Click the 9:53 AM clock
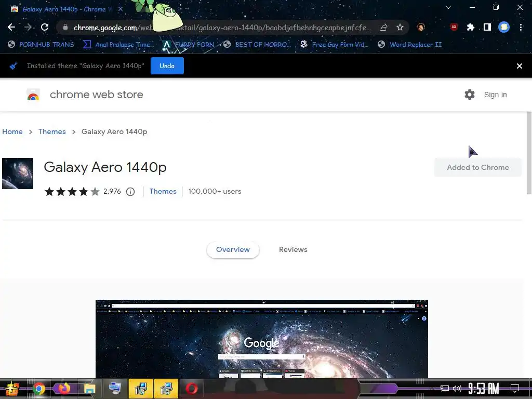 pyautogui.click(x=483, y=389)
